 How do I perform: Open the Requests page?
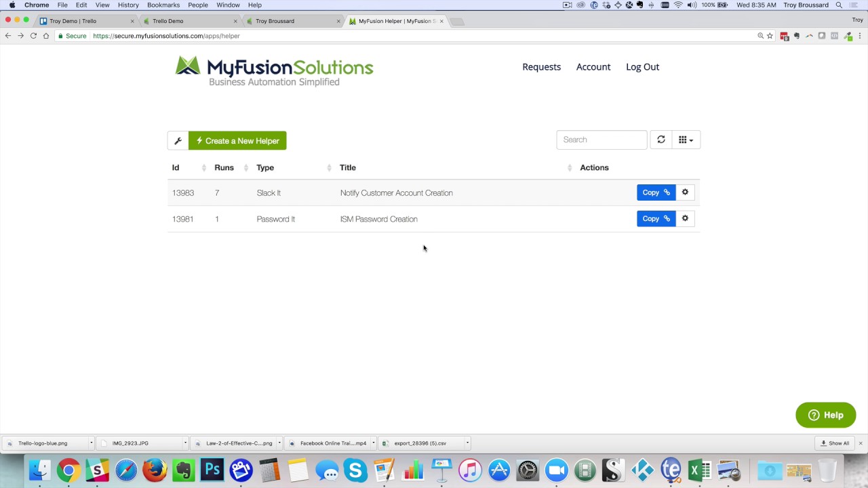pyautogui.click(x=541, y=66)
